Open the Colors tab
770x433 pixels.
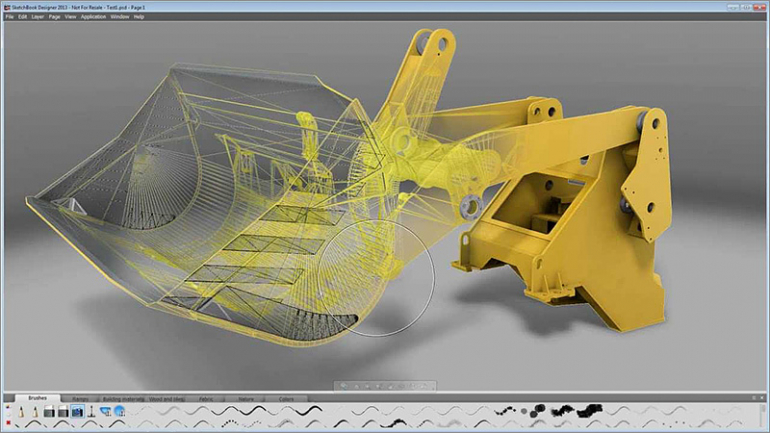tap(286, 398)
